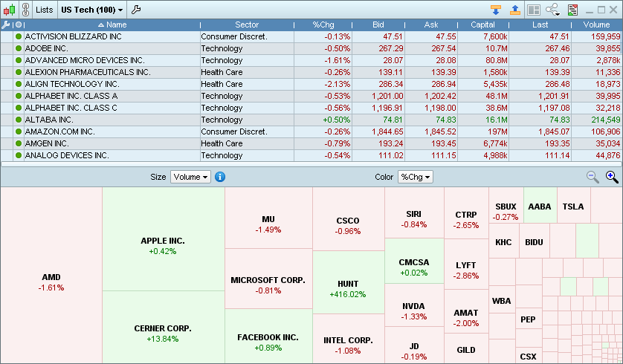
Task: Click the orange import down-arrow icon
Action: coord(496,10)
